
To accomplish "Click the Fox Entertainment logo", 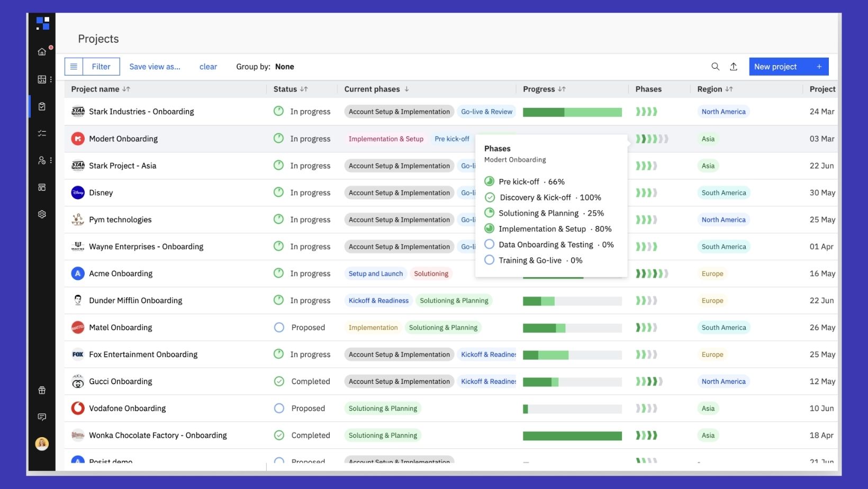I will [78, 355].
